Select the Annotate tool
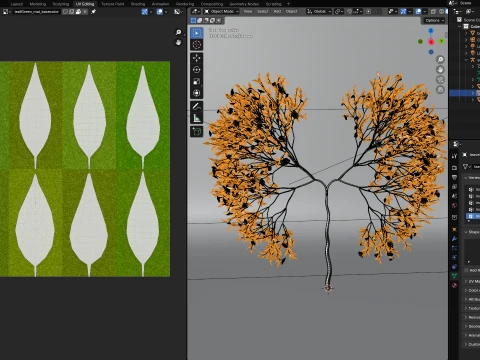This screenshot has height=360, width=480. (x=197, y=106)
